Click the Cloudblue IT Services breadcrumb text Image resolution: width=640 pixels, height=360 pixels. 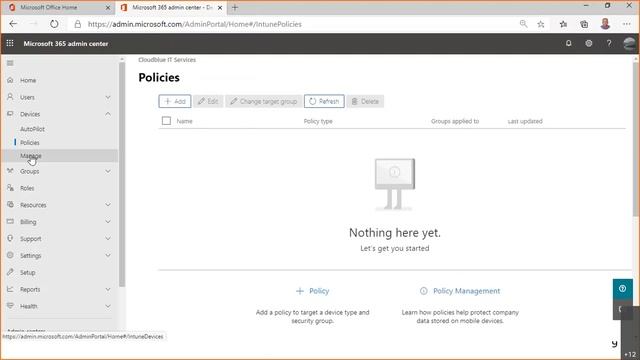coord(167,60)
